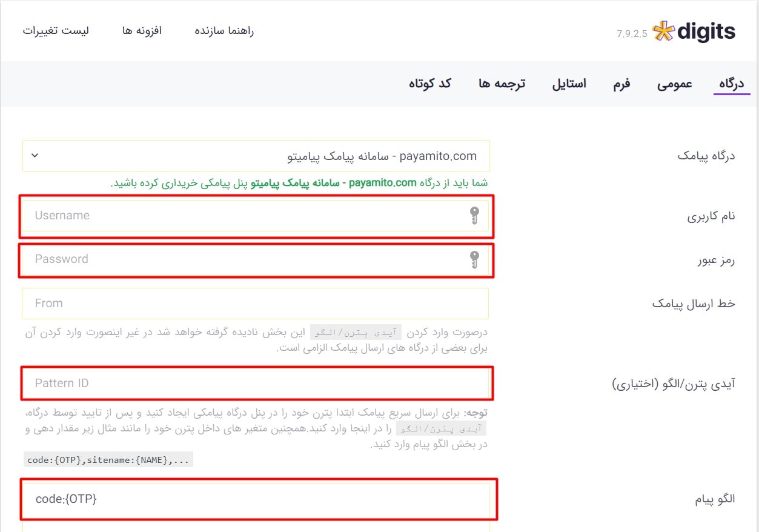Click the version number 7.9.2.5
This screenshot has height=532, width=759.
point(632,34)
